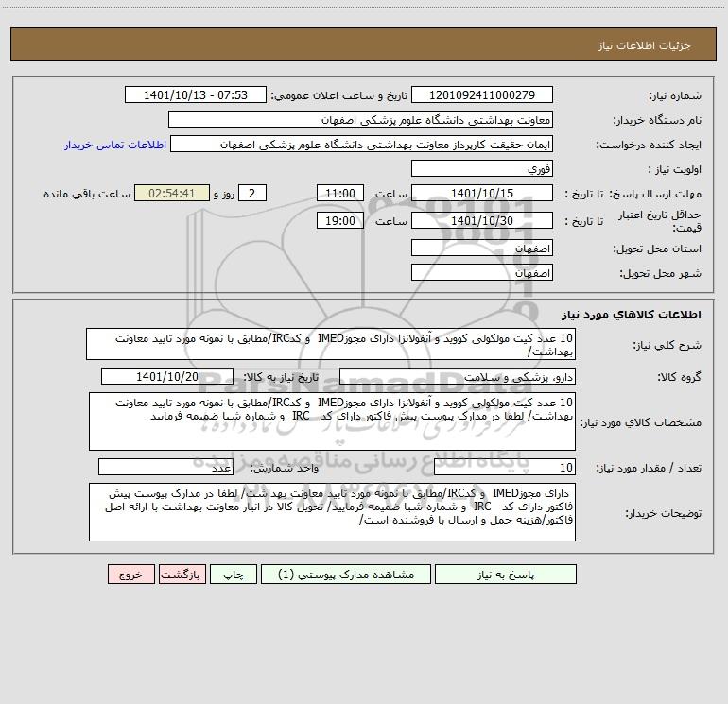728x704 pixels.
Task: Click the announcement date field 1401/10/13 - 07:53
Action: click(x=196, y=94)
